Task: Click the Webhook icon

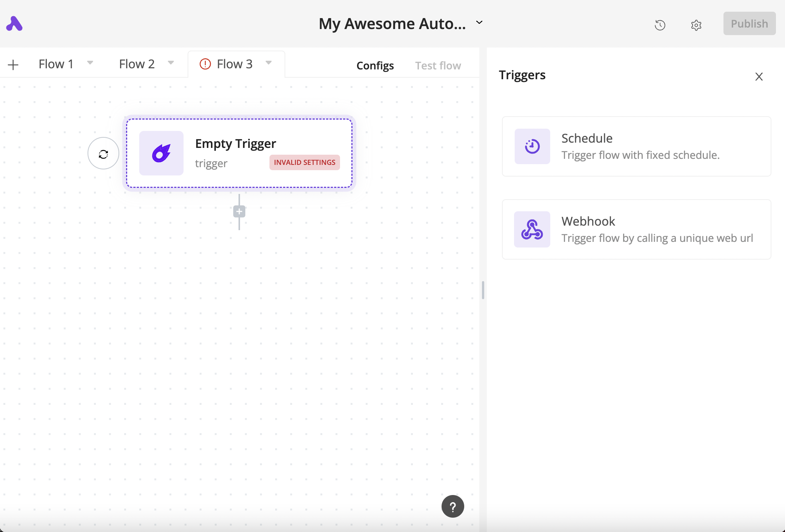Action: click(532, 229)
